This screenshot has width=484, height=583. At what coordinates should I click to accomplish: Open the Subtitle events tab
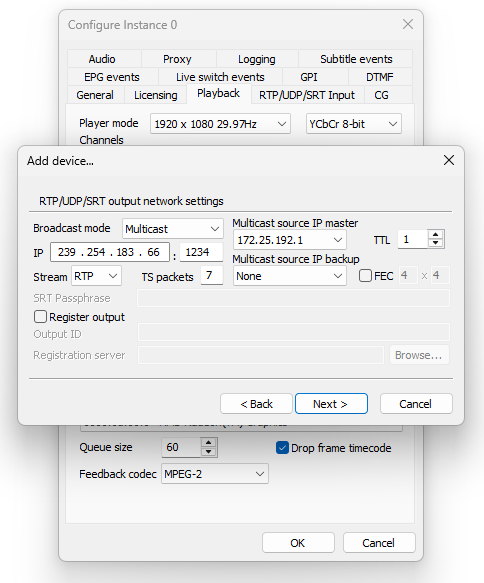tap(356, 59)
